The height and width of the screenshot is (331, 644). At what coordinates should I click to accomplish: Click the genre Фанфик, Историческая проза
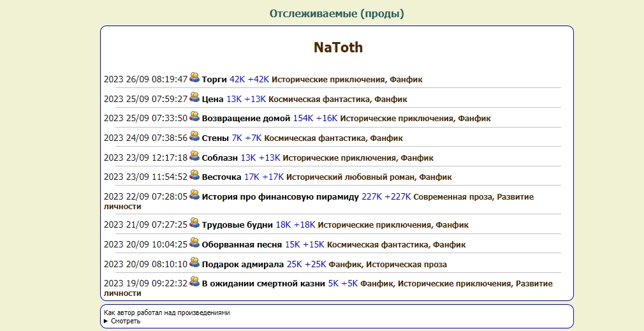[388, 264]
